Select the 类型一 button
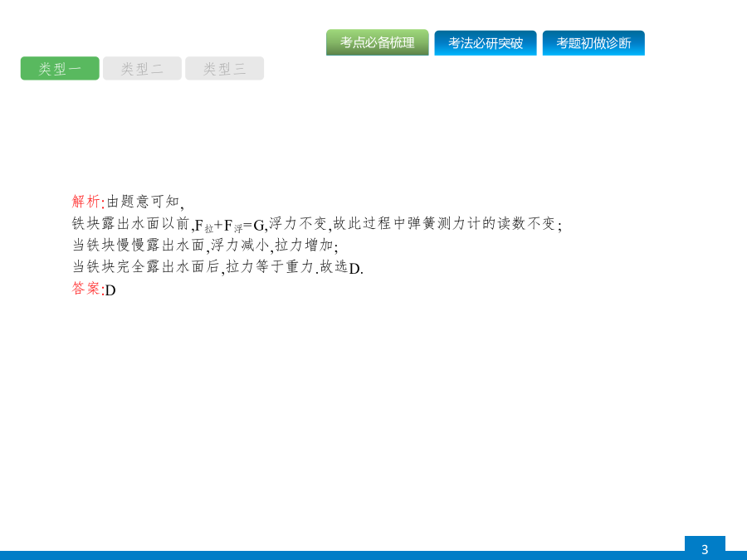The height and width of the screenshot is (560, 747). (x=60, y=69)
